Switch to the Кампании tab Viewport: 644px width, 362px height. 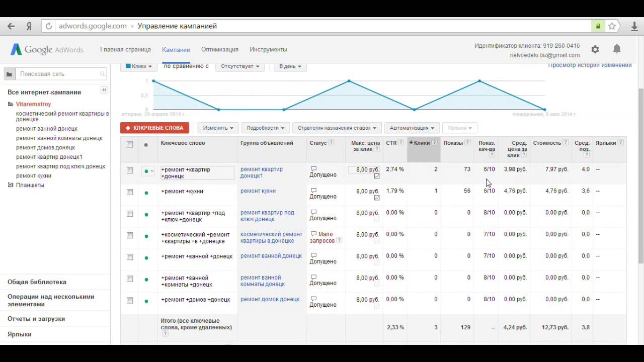[176, 50]
